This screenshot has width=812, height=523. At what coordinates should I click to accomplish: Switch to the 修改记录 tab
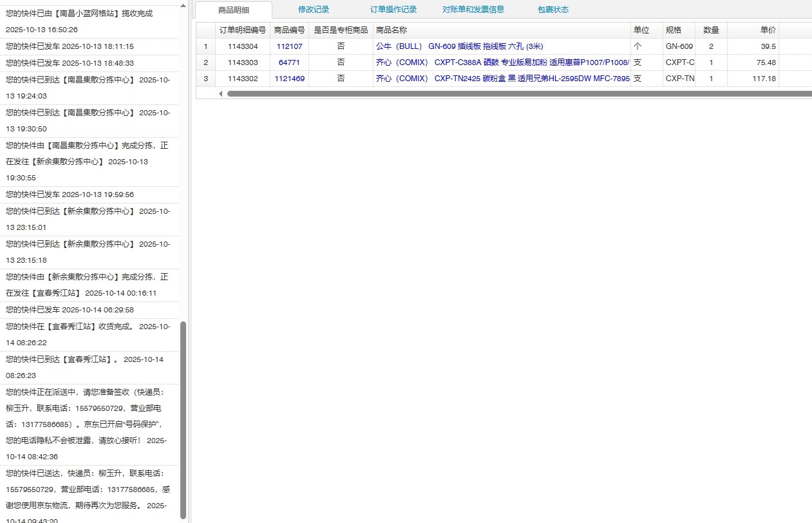click(x=314, y=10)
